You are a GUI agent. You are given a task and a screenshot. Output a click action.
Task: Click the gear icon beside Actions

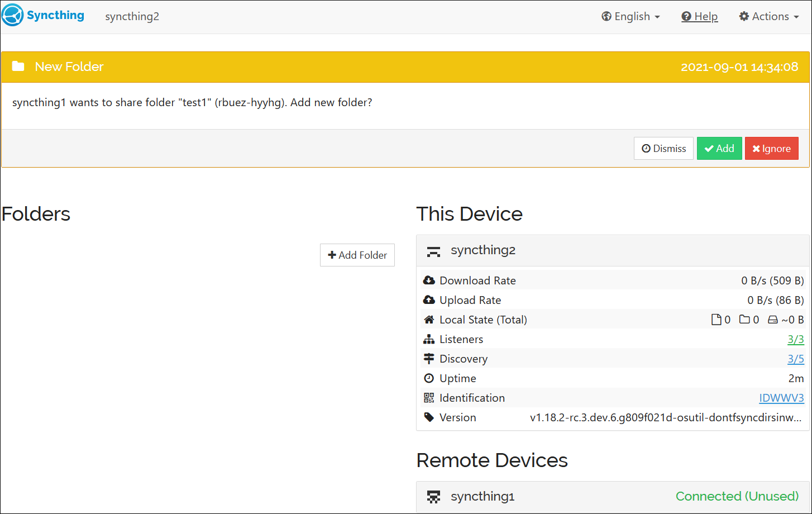pos(744,16)
